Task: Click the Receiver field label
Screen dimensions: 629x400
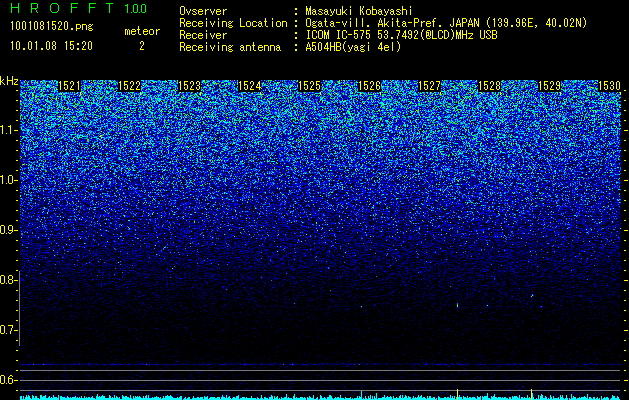Action: coord(203,35)
